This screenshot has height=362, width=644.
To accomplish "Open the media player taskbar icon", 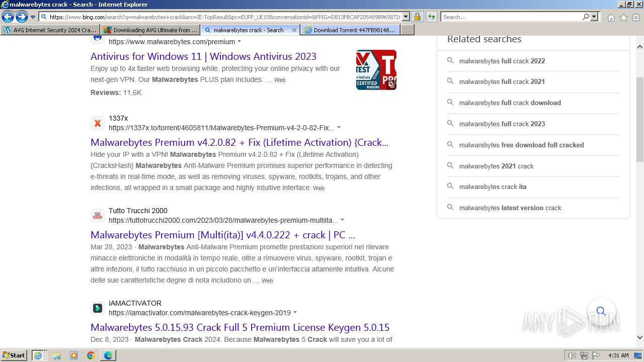I will click(x=74, y=355).
